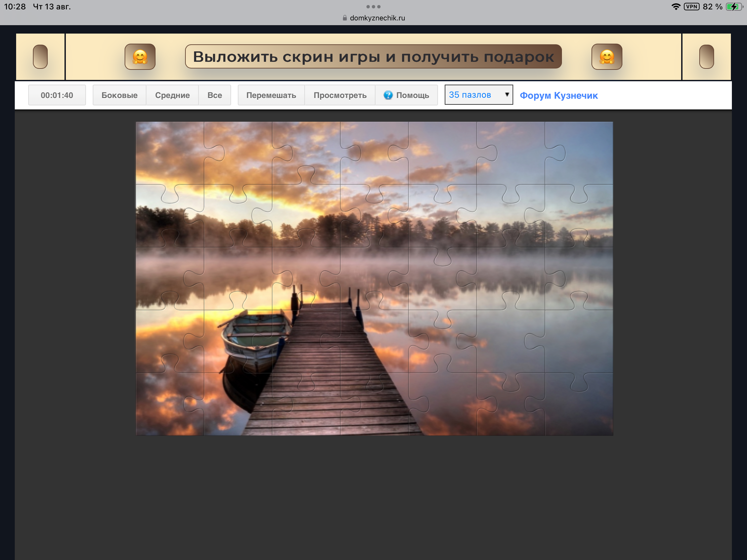Tap the battery charging icon
This screenshot has width=747, height=560.
pyautogui.click(x=734, y=7)
